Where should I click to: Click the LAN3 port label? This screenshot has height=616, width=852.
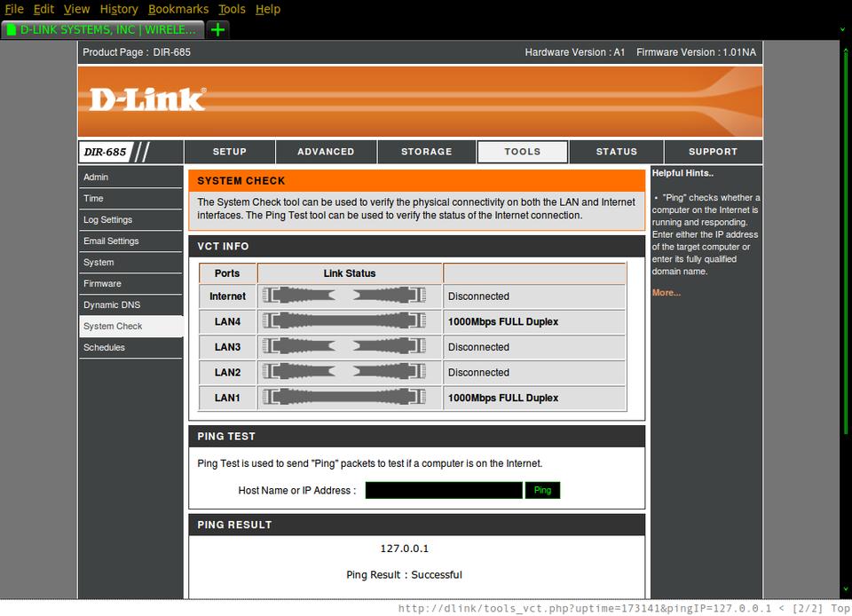(x=227, y=346)
